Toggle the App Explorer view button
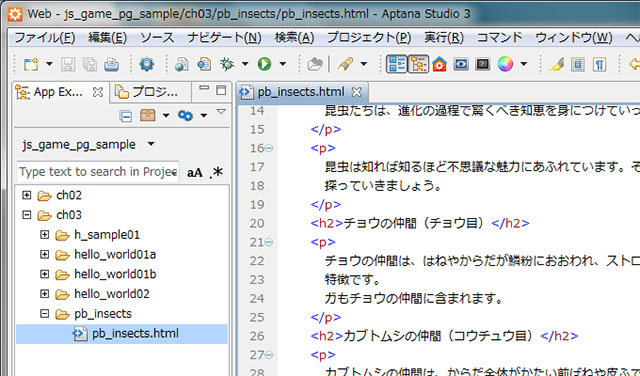640x376 pixels. [x=418, y=64]
